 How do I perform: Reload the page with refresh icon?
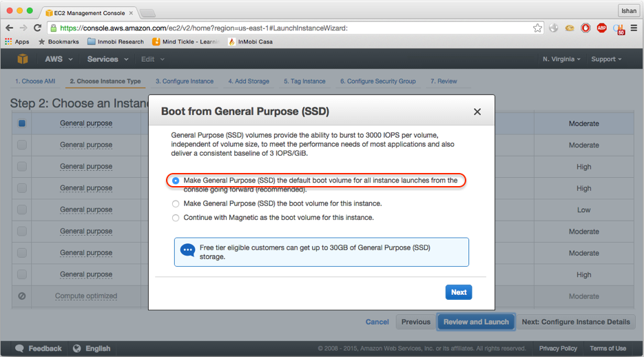(37, 28)
